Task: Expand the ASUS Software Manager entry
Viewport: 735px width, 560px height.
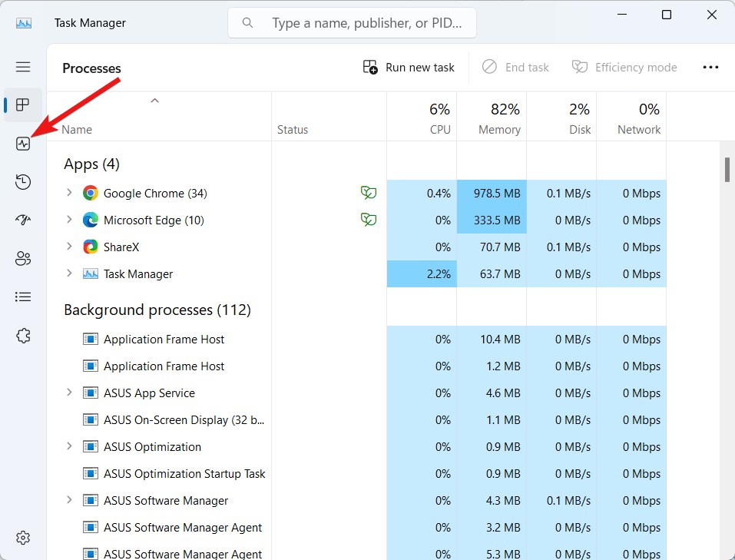Action: tap(69, 500)
